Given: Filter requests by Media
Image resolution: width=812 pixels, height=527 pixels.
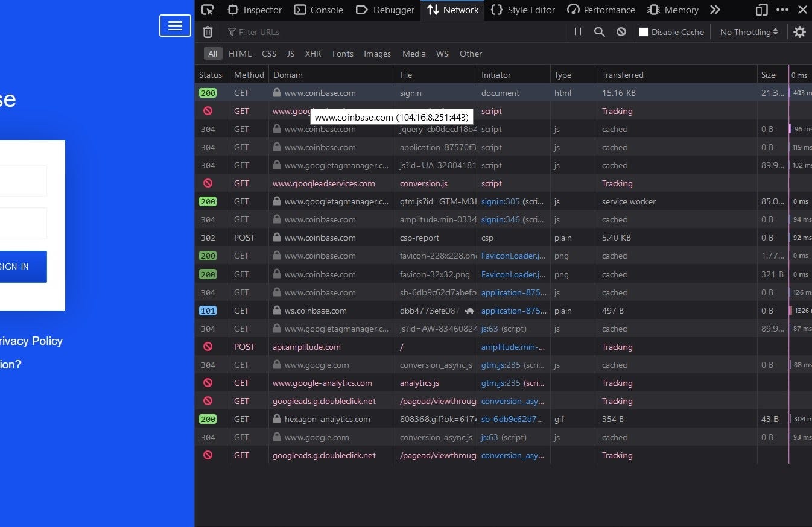Looking at the screenshot, I should click(x=414, y=54).
